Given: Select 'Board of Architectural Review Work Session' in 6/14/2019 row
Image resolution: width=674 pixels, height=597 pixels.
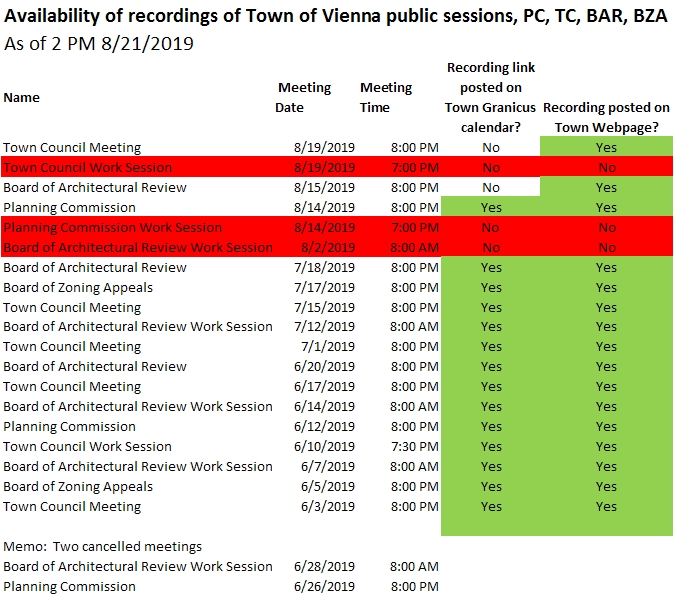Looking at the screenshot, I should point(138,406).
